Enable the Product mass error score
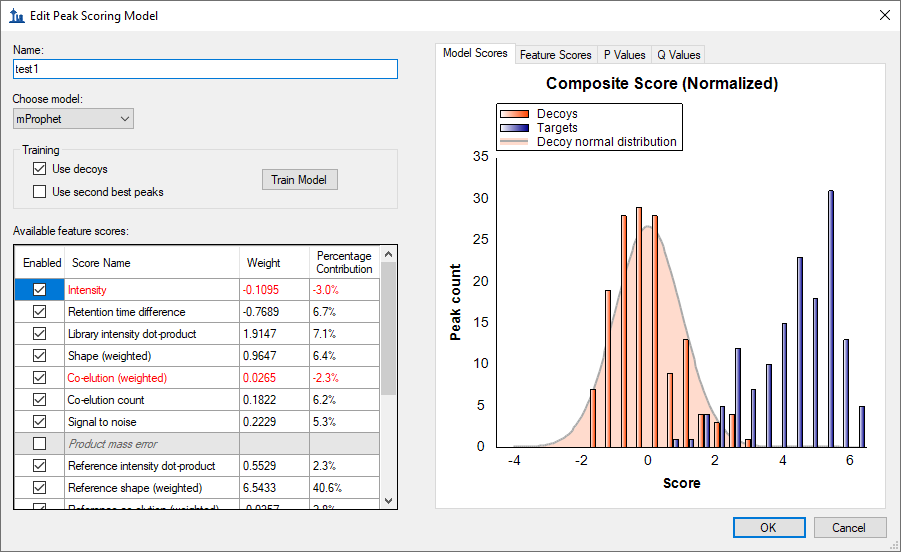Image resolution: width=901 pixels, height=552 pixels. point(40,443)
